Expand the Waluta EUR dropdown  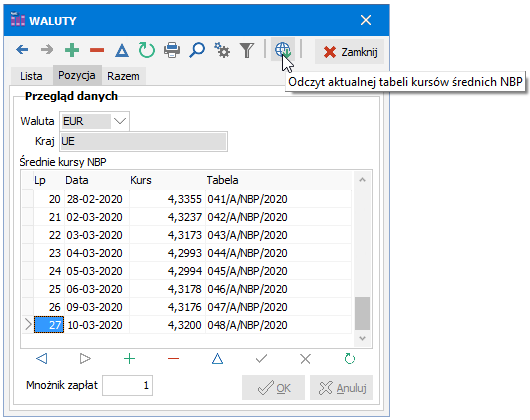(x=120, y=121)
